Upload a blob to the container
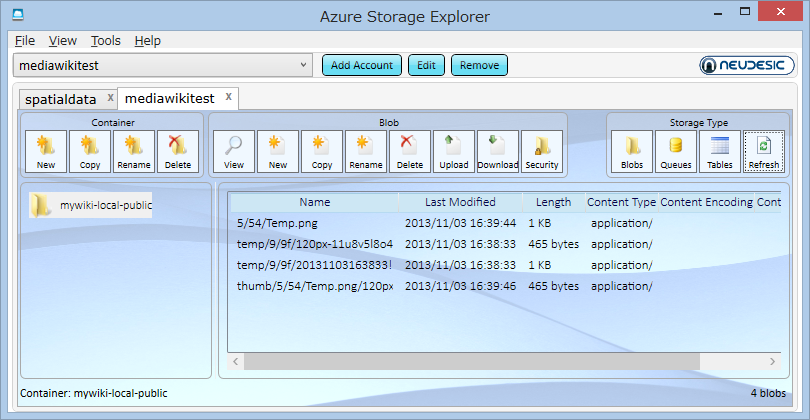Viewport: 810px width, 420px height. click(454, 151)
